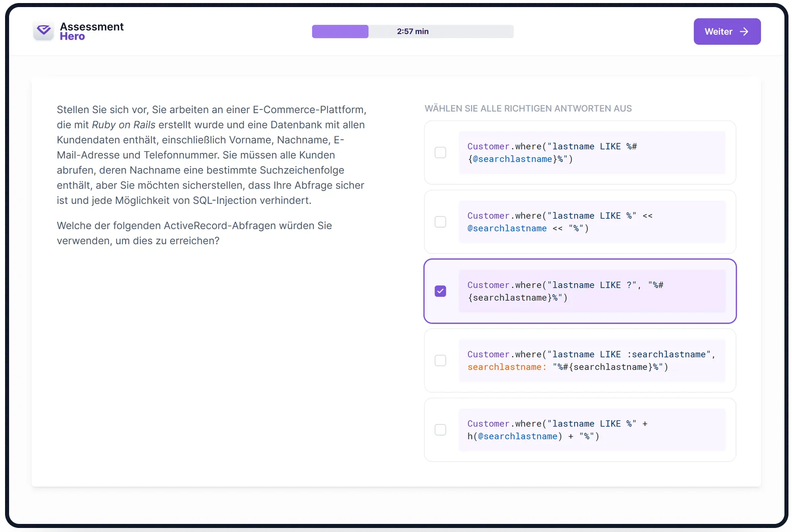Tick the checkbox for the << @searchlastname answer
The height and width of the screenshot is (532, 792).
(440, 222)
